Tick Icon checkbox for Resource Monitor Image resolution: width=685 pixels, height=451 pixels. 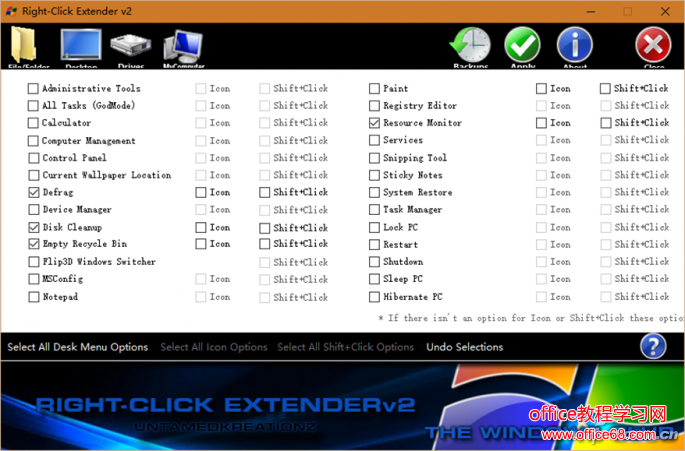point(541,123)
